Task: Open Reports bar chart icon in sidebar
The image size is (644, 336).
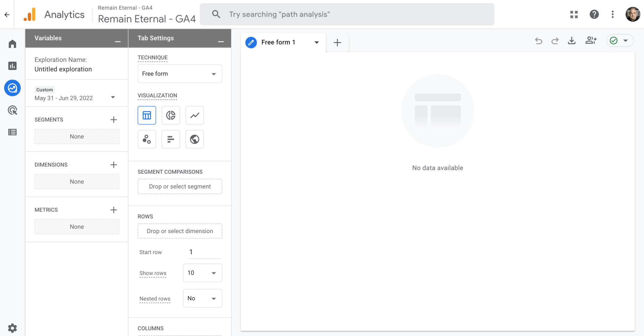Action: (12, 66)
